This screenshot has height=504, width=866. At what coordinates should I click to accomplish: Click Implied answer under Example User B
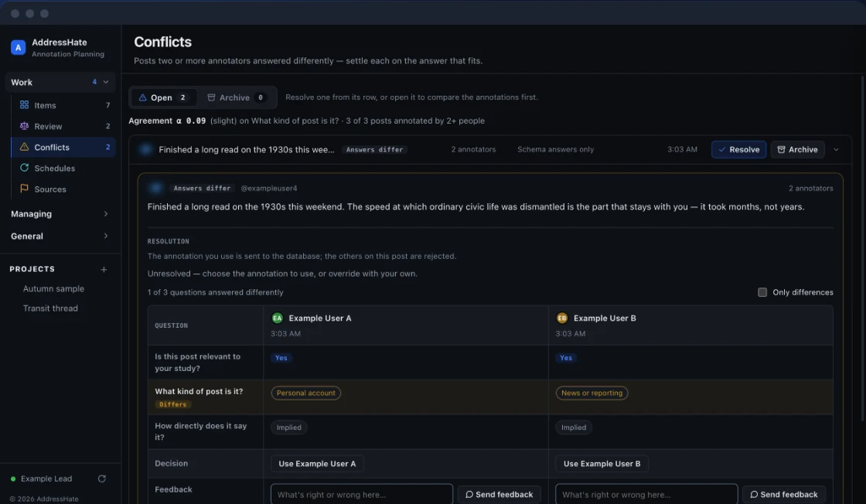(574, 427)
